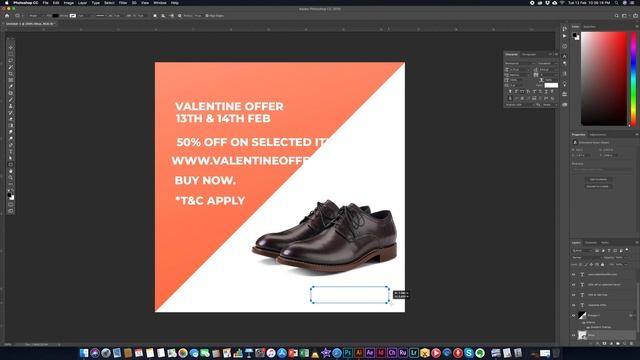Image resolution: width=640 pixels, height=360 pixels.
Task: Open the tool mode Shape dropdown
Action: (35, 16)
